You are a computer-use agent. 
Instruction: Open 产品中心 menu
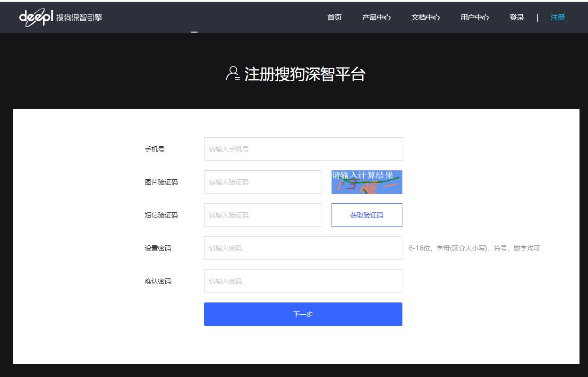coord(376,17)
